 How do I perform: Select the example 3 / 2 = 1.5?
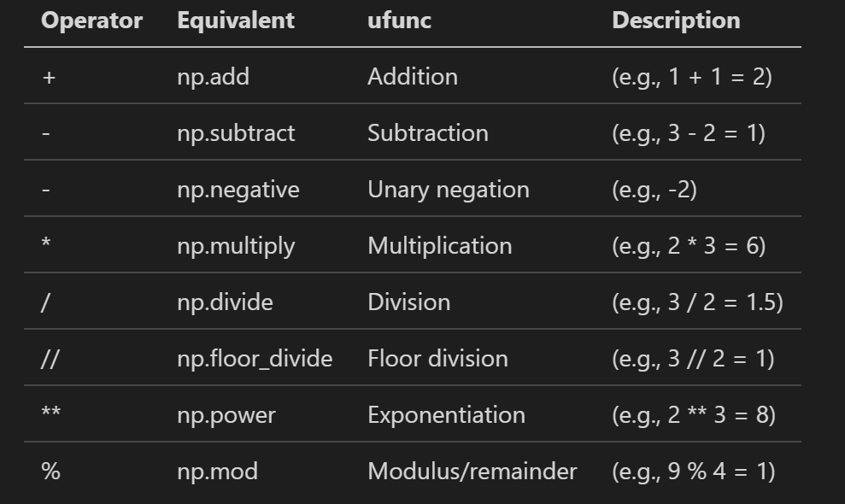(697, 302)
